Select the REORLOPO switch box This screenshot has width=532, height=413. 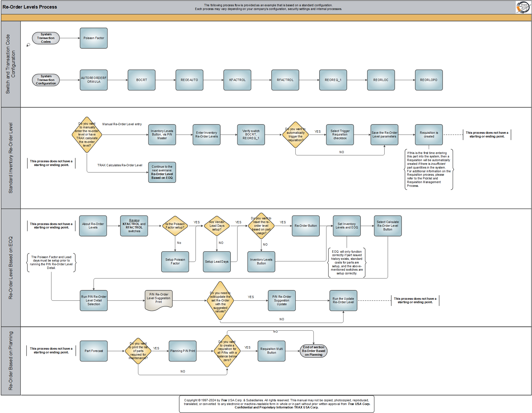[429, 80]
